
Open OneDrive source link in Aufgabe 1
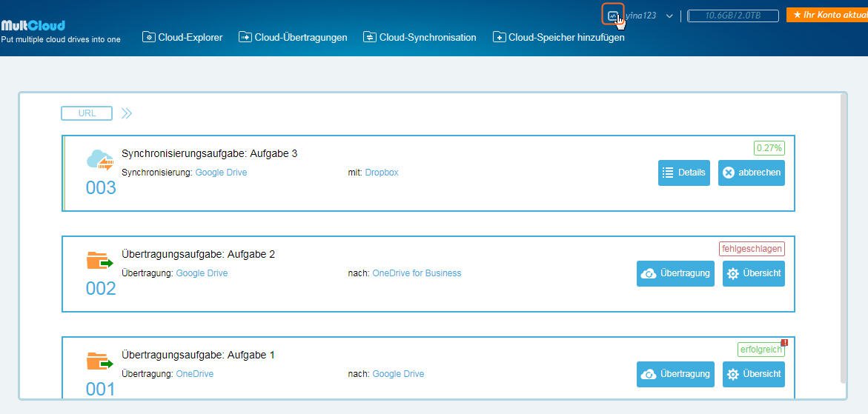(195, 374)
